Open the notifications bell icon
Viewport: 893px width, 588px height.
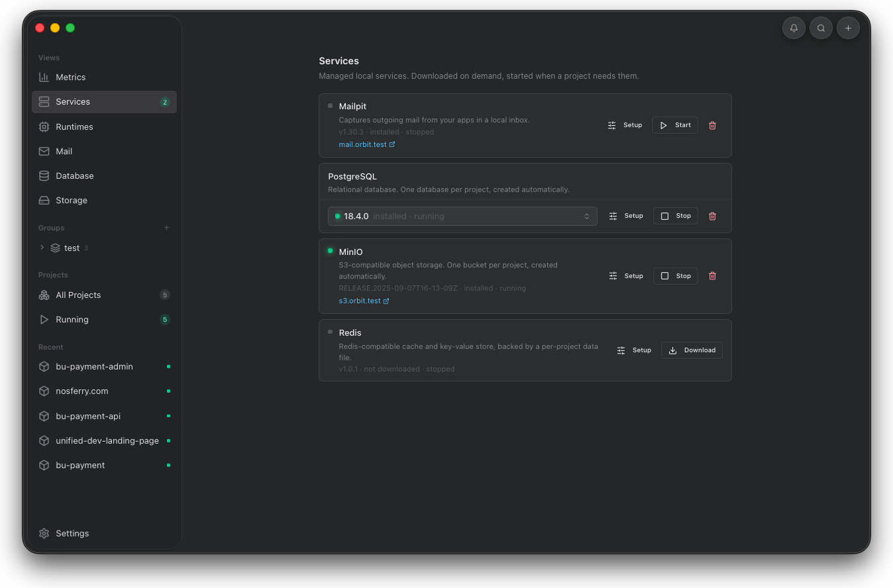(x=794, y=28)
